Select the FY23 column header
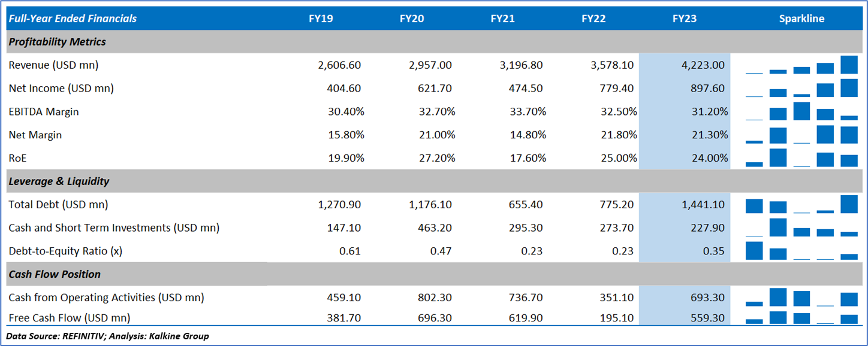Viewport: 868px width, 346px height. tap(685, 19)
